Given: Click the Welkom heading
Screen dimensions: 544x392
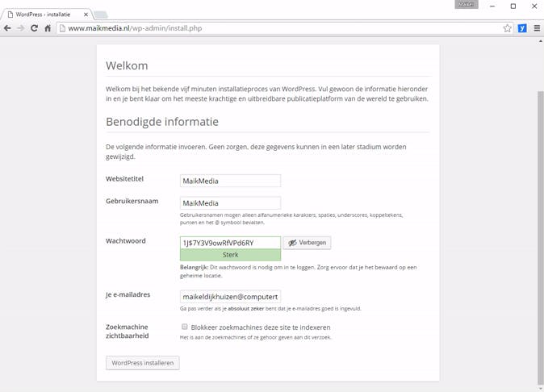Looking at the screenshot, I should [127, 65].
